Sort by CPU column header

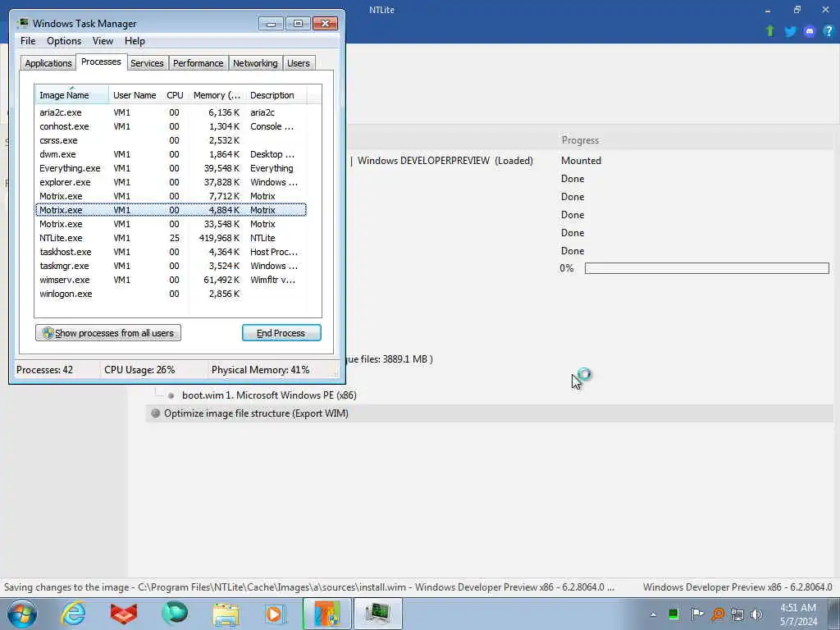(x=175, y=95)
